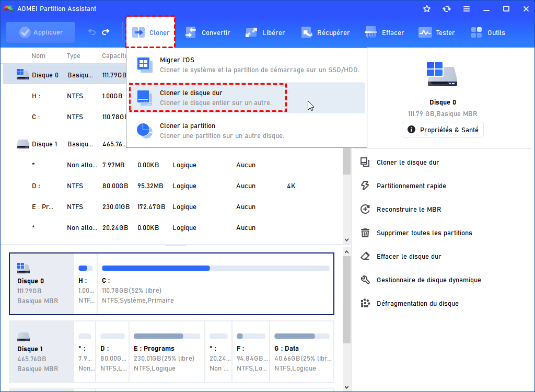
Task: Select the E: Pr... 230.01GB row
Action: 172,207
